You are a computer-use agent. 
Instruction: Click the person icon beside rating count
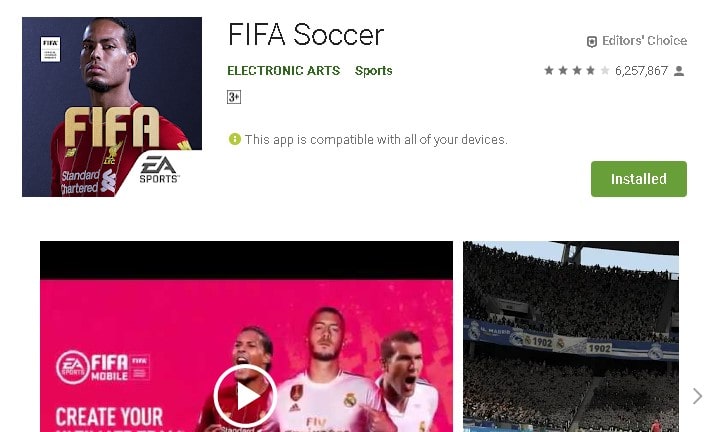click(679, 71)
